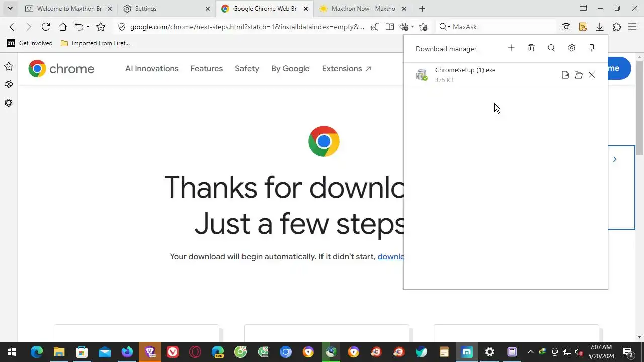The height and width of the screenshot is (362, 644).
Task: Click the Chrome logo on the page
Action: coord(61,69)
